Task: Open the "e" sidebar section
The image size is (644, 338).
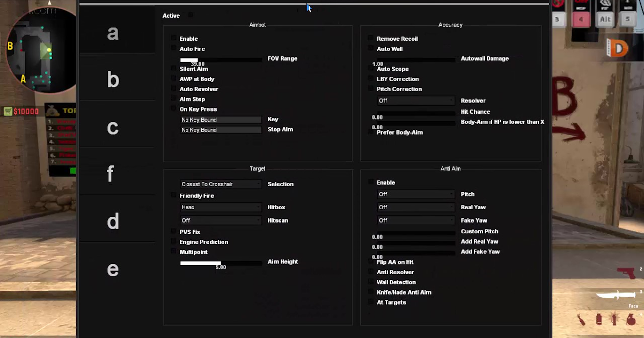Action: click(x=113, y=269)
